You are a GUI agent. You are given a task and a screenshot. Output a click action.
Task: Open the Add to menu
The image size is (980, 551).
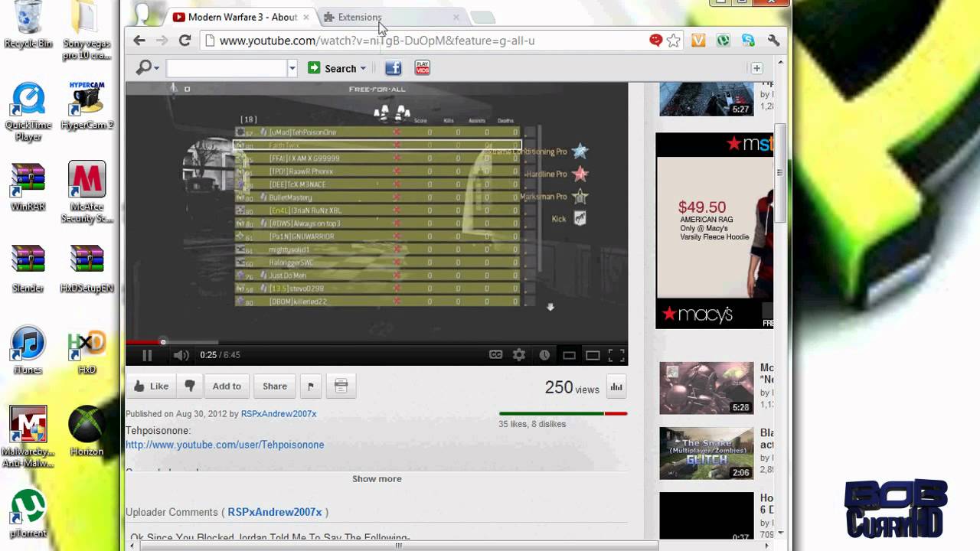227,386
